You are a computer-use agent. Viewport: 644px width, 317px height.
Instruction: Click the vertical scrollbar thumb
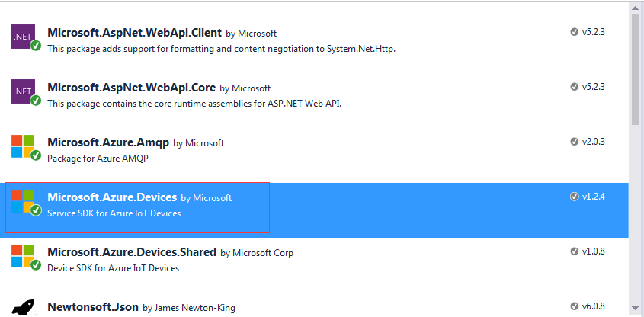coord(636,69)
